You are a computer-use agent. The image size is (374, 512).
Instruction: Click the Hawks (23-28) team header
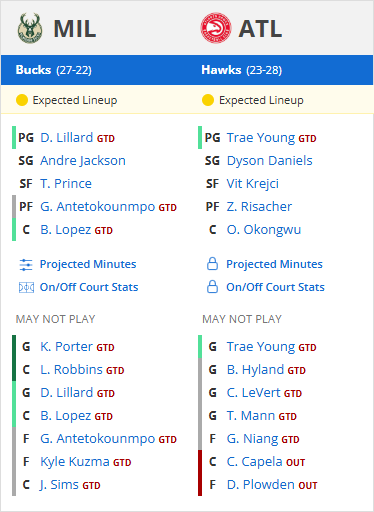[242, 70]
